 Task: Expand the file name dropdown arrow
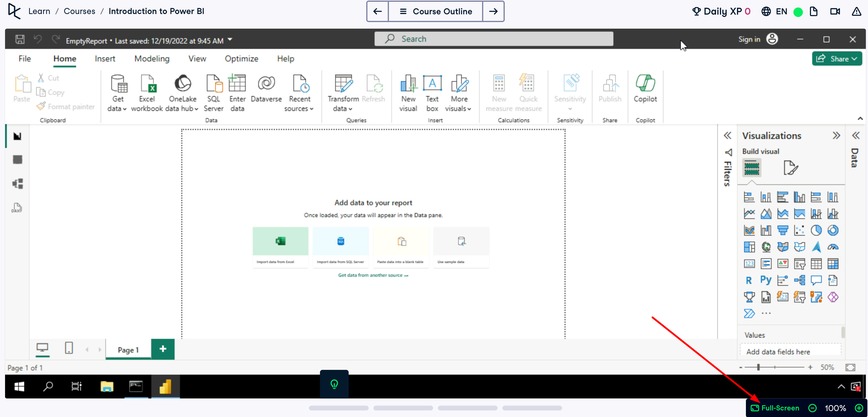pyautogui.click(x=230, y=40)
